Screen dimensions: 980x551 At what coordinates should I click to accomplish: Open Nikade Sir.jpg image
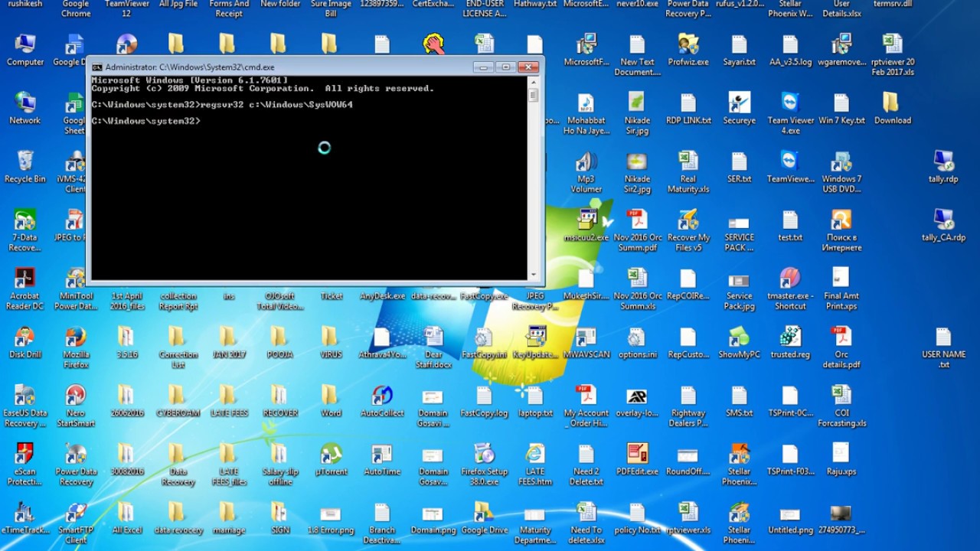pos(637,112)
